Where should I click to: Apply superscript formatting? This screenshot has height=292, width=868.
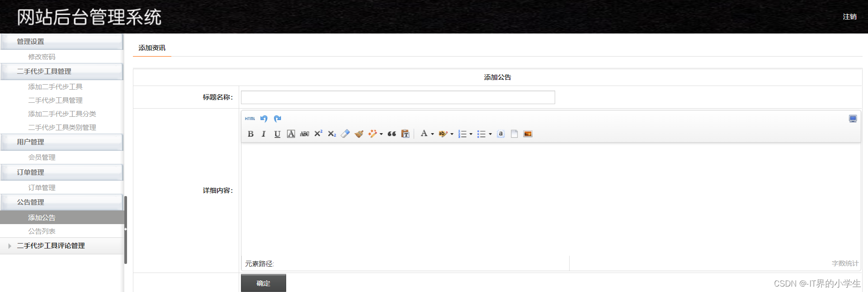pos(318,134)
